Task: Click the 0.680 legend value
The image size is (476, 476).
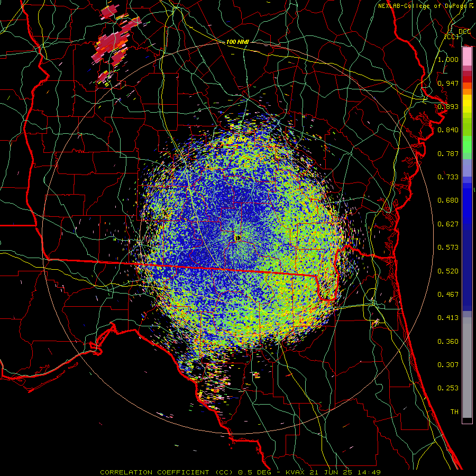Action: pos(448,200)
